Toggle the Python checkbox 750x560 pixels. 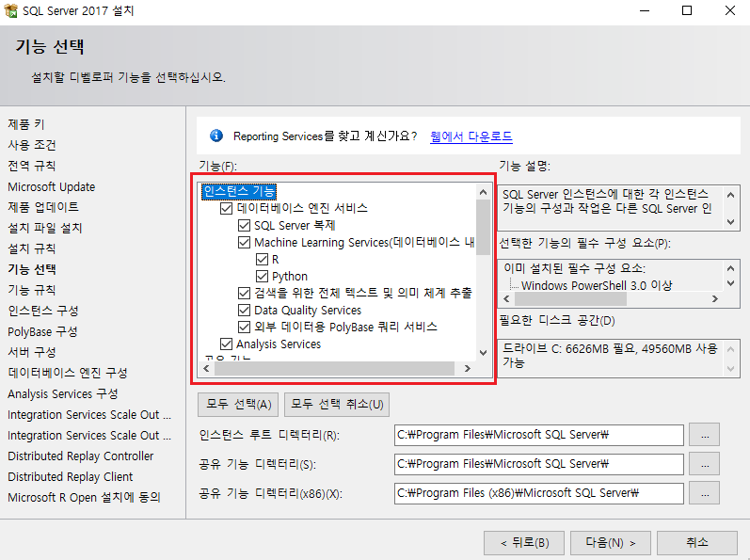262,277
